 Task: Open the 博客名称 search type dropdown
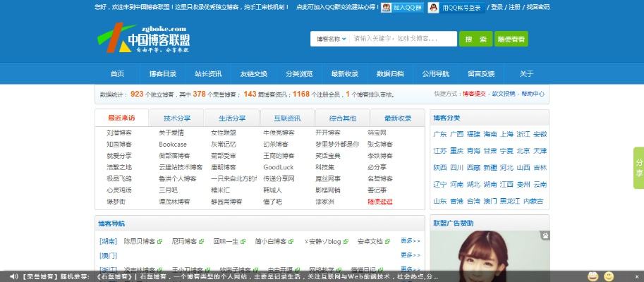click(331, 39)
